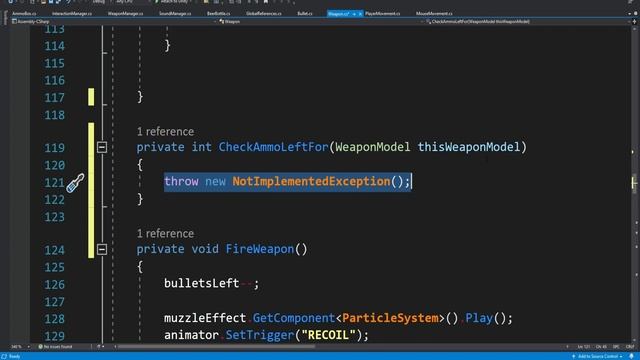Open 1 reference link above FireWeapon

click(165, 233)
